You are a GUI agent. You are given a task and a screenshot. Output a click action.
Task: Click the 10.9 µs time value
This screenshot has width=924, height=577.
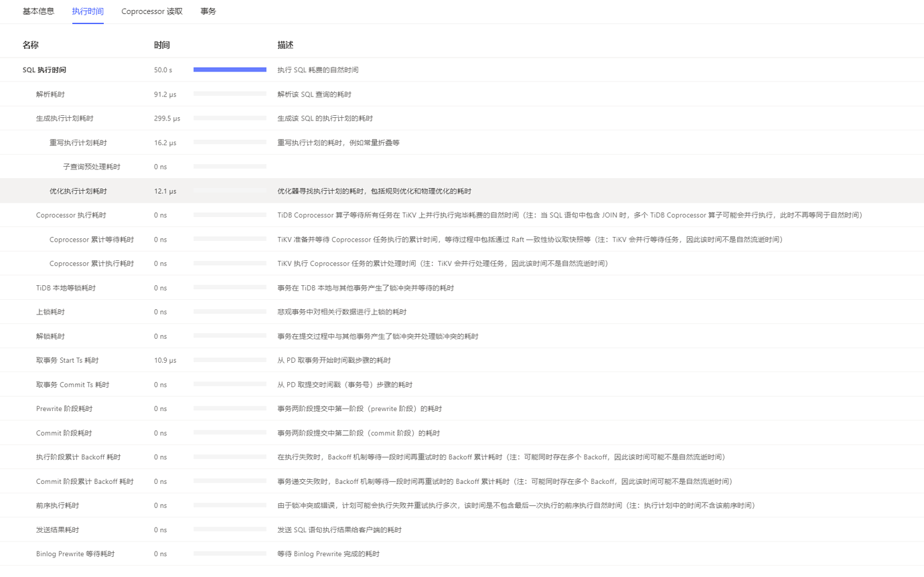[165, 360]
